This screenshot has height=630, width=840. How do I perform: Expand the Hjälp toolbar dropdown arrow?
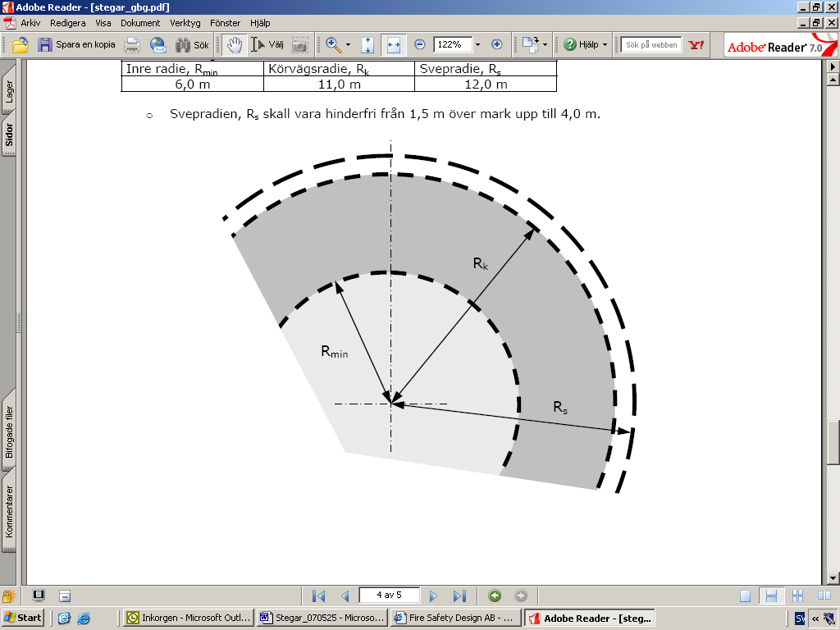[605, 45]
